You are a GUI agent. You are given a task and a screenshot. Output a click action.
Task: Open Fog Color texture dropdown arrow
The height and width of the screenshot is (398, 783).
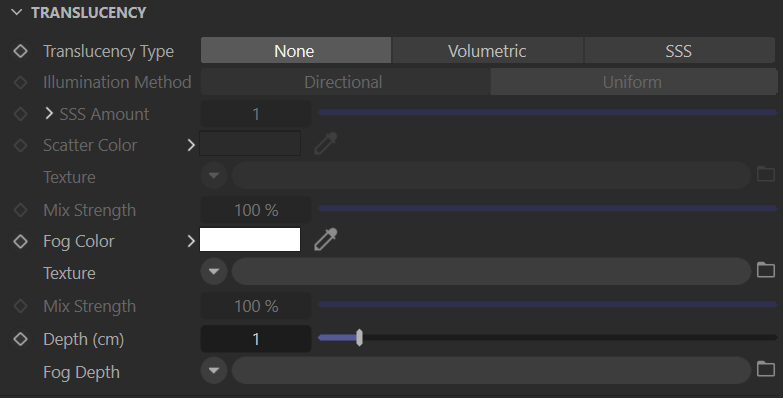click(x=214, y=271)
